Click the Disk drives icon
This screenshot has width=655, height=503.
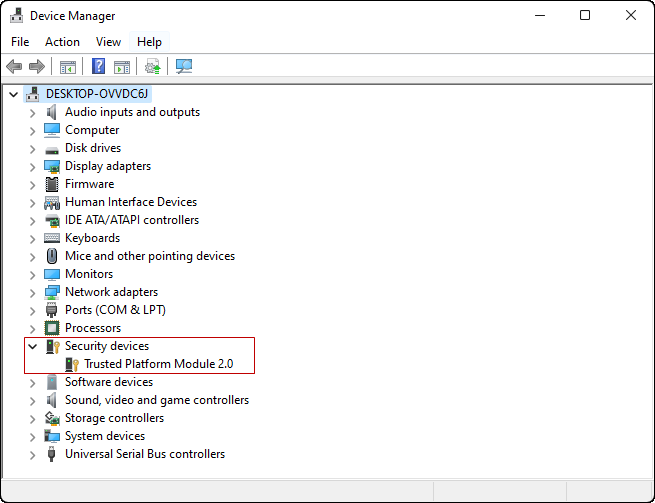tap(52, 149)
